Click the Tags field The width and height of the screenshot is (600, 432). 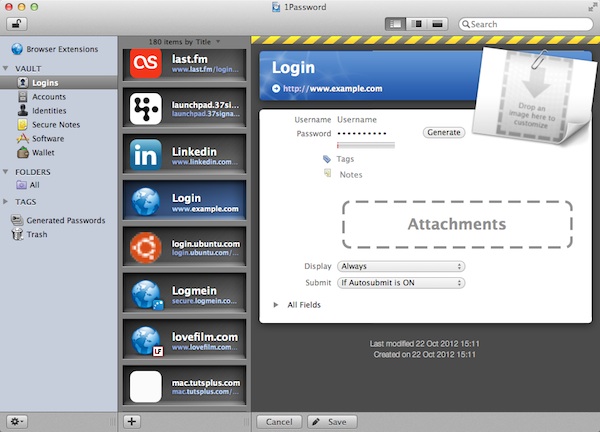(345, 159)
